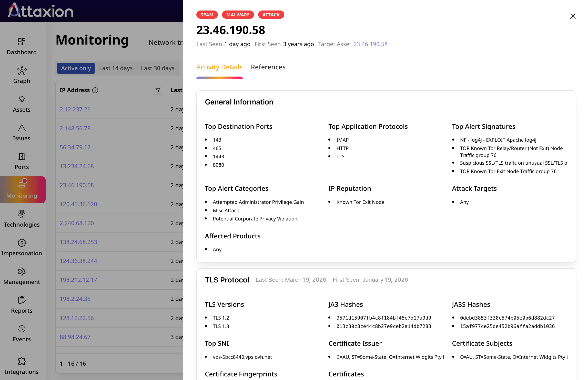Open Technologies fingerprint icon
The height and width of the screenshot is (380, 588).
click(22, 214)
